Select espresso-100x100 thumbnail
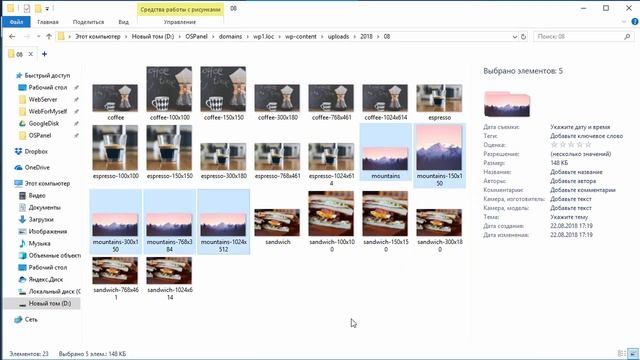 (x=115, y=148)
